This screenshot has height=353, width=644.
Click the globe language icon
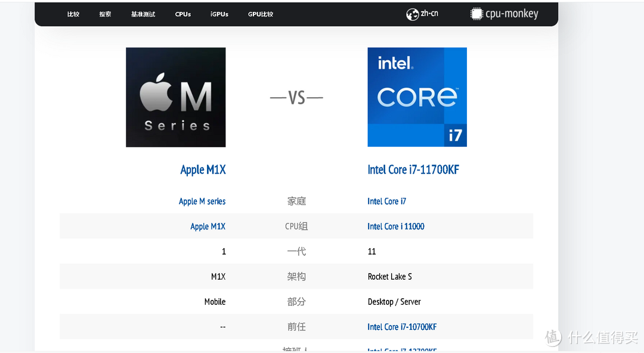[413, 14]
